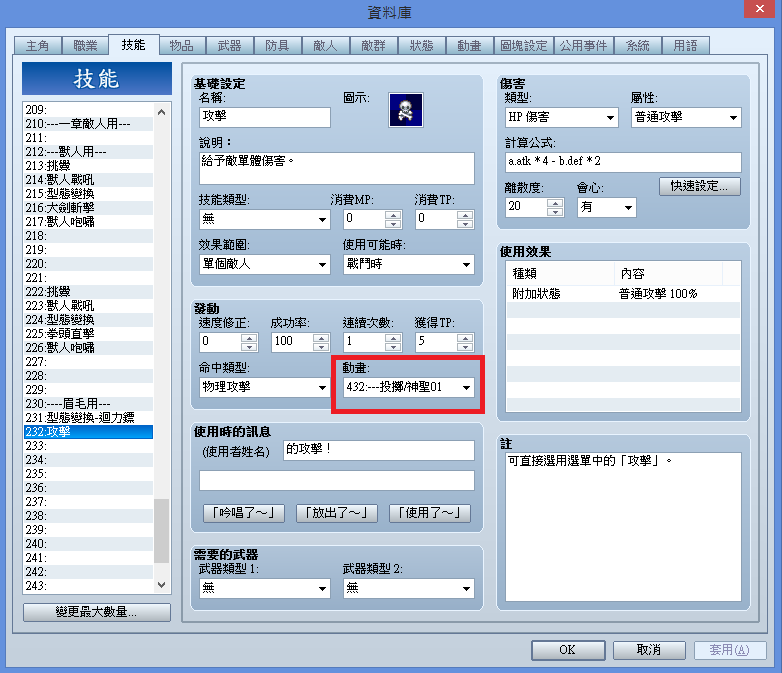Switch to the 職業 tab
Viewport: 782px width, 673px height.
pyautogui.click(x=85, y=46)
